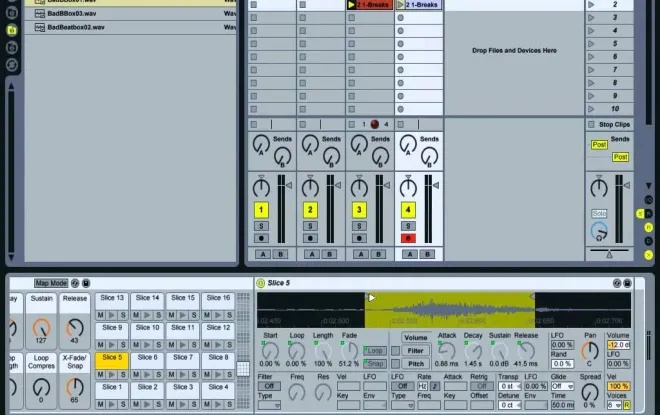Disarm the red record button on track 4
The image size is (660, 415).
click(408, 238)
